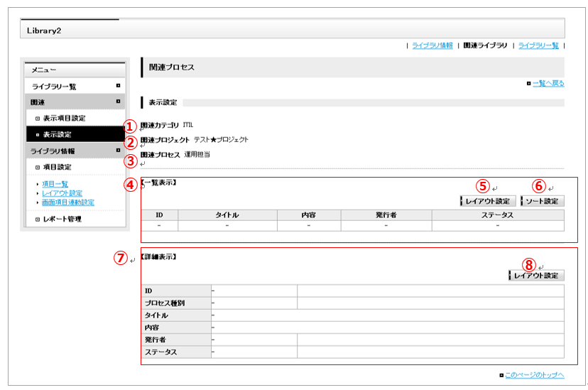588x390 pixels.
Task: Open the レイアウト設定 sidebar link
Action: pyautogui.click(x=62, y=193)
